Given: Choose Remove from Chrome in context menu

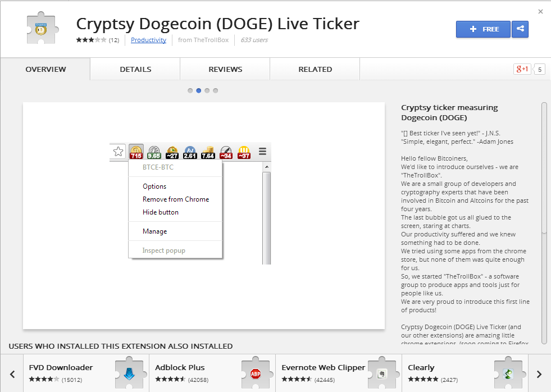Looking at the screenshot, I should 176,199.
